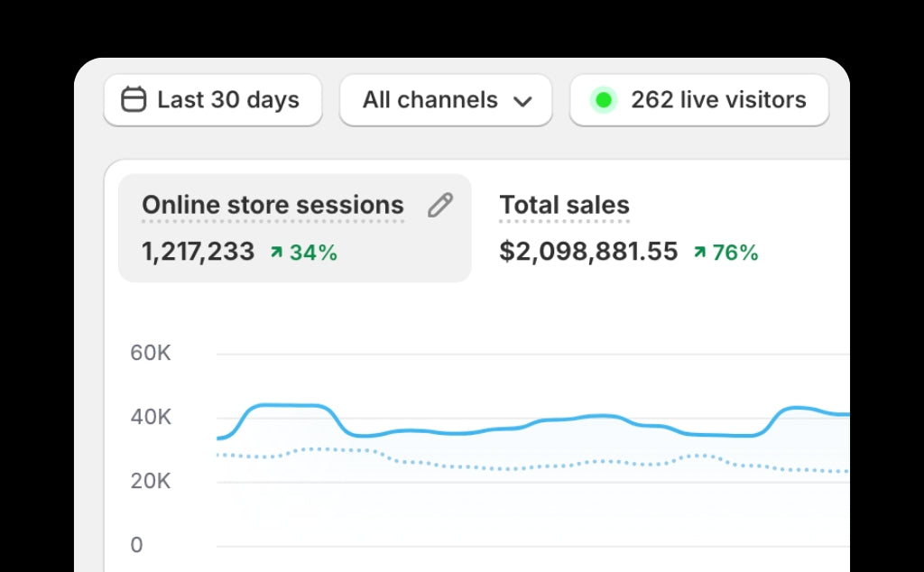Screen dimensions: 924x572
Task: Click the 1,217,233 sessions value
Action: coord(198,252)
